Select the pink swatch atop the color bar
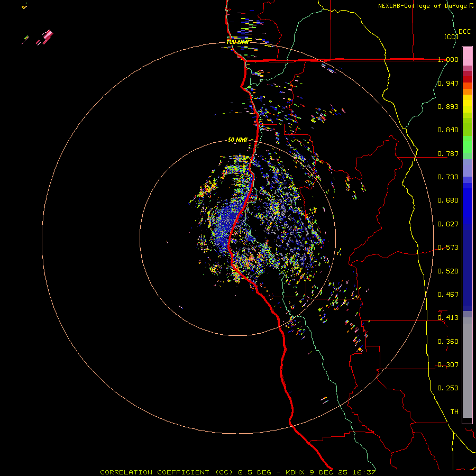Viewport: 476px width, 476px height. 467,55
